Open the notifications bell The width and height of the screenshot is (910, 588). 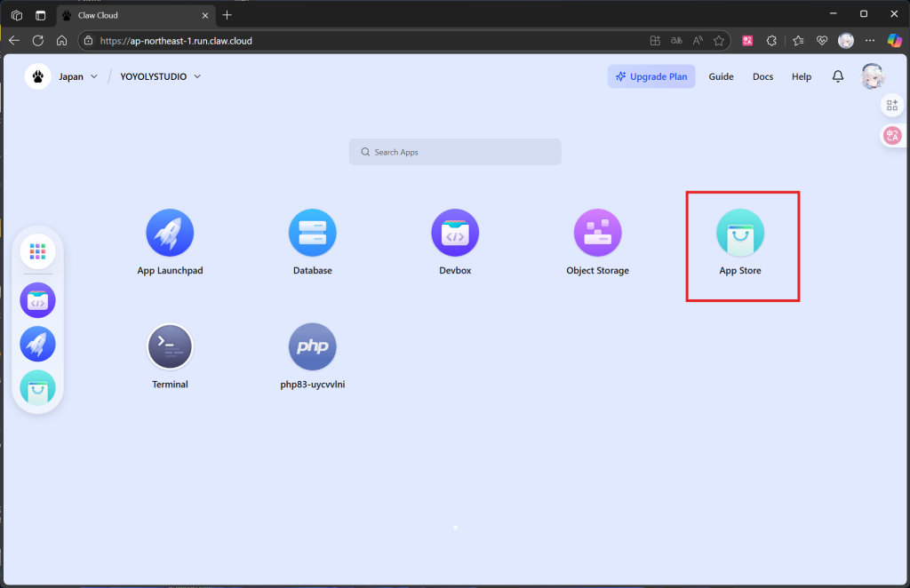837,76
